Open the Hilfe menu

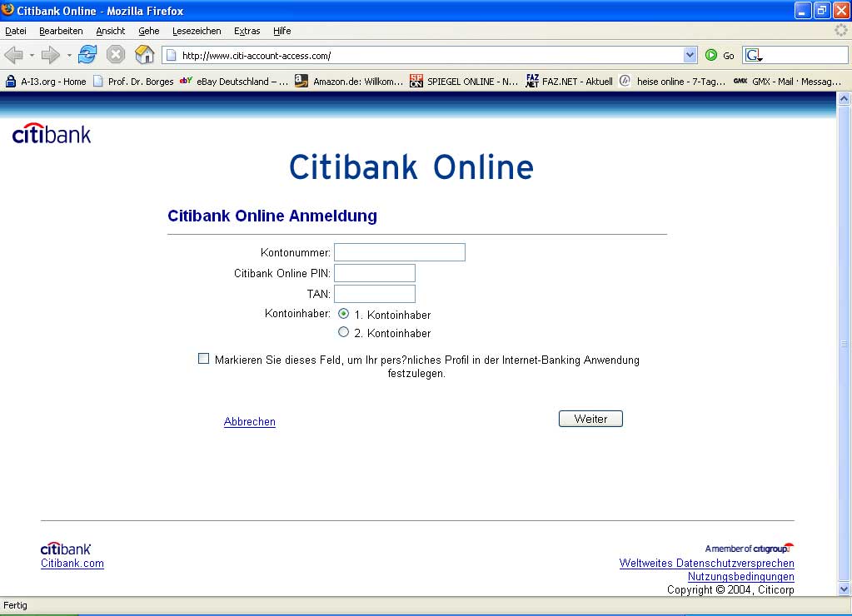click(x=282, y=31)
